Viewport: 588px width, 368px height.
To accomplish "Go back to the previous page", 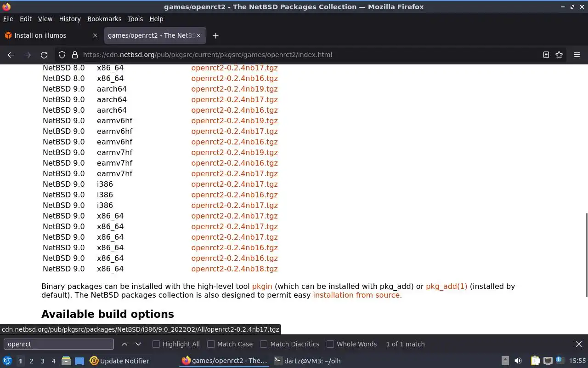I will (11, 55).
